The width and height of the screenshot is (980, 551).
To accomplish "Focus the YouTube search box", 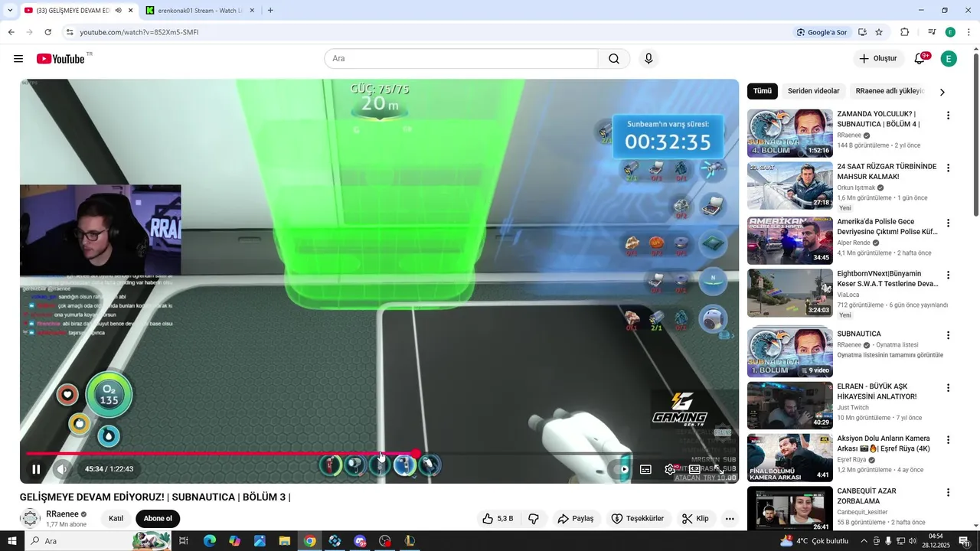I will 461,59.
